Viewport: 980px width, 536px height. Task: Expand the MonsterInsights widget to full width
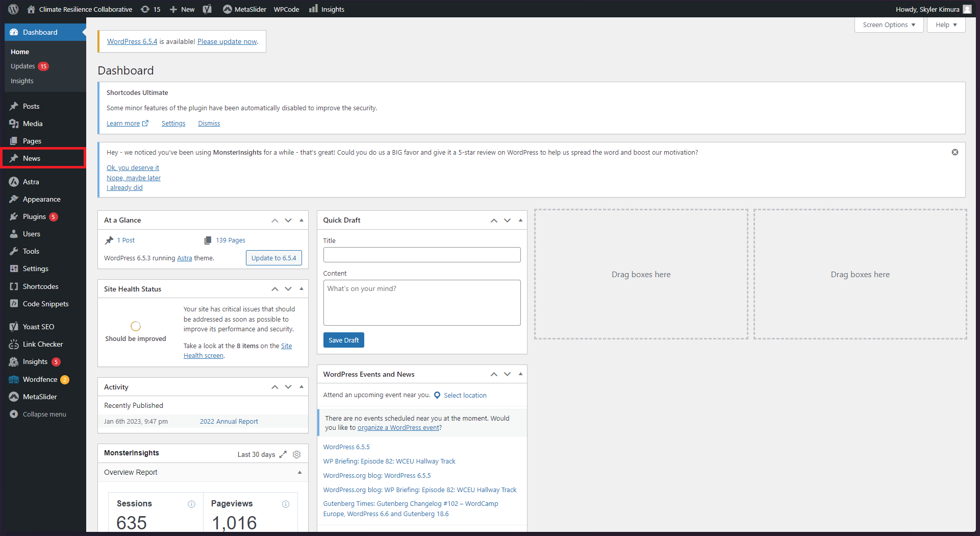283,454
